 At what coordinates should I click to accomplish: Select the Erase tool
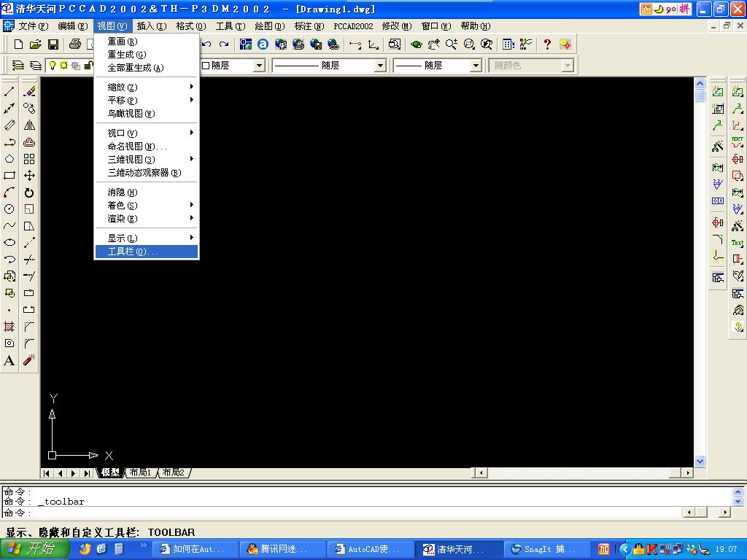(x=29, y=91)
